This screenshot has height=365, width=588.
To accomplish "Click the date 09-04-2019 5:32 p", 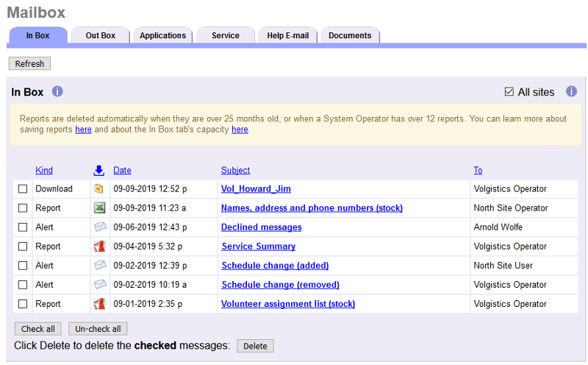I will (148, 247).
